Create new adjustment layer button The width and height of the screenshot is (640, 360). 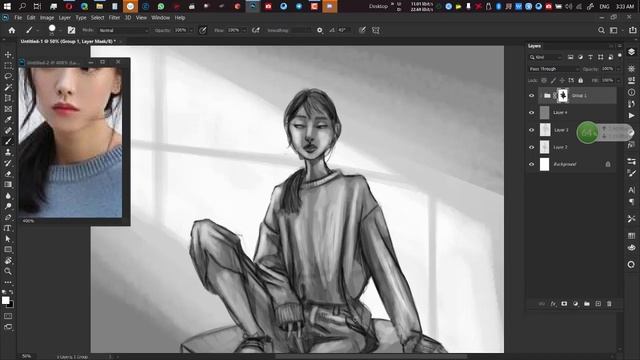coord(576,304)
